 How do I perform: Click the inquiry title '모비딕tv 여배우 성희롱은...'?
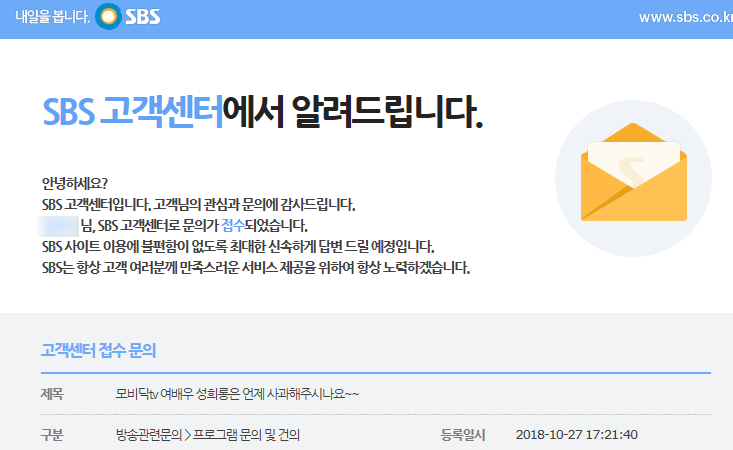point(237,394)
